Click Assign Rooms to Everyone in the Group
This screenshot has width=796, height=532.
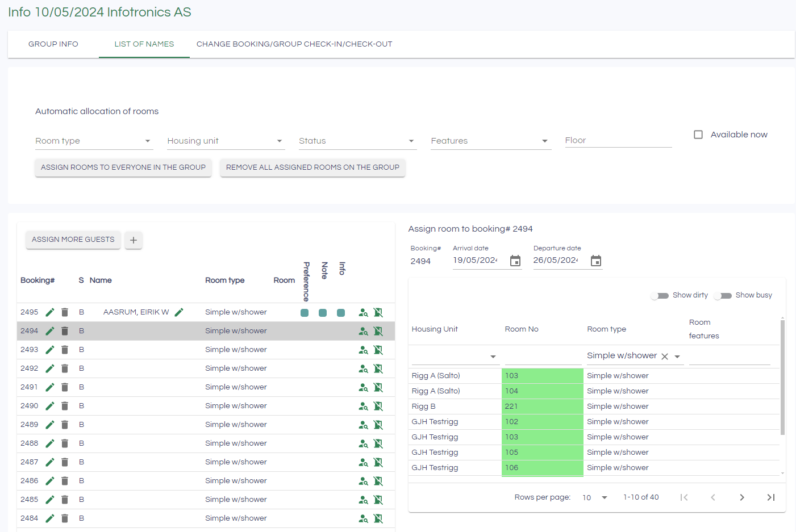tap(123, 167)
